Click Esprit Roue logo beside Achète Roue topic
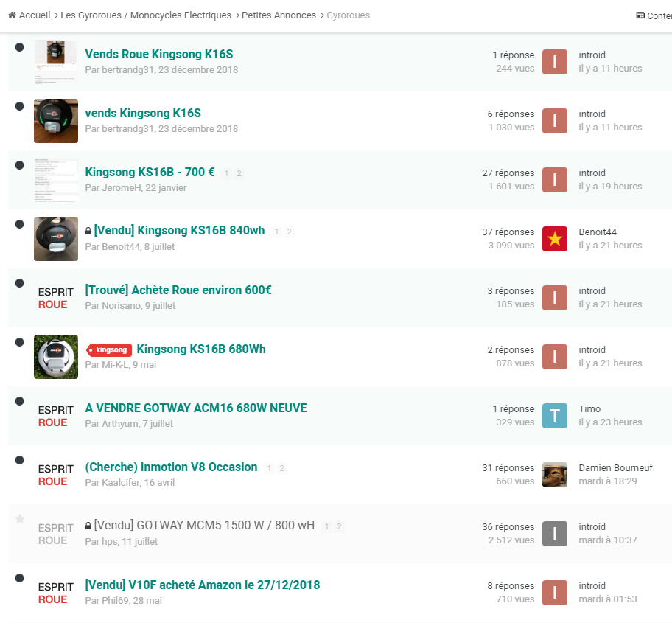The image size is (672, 623). 56,298
